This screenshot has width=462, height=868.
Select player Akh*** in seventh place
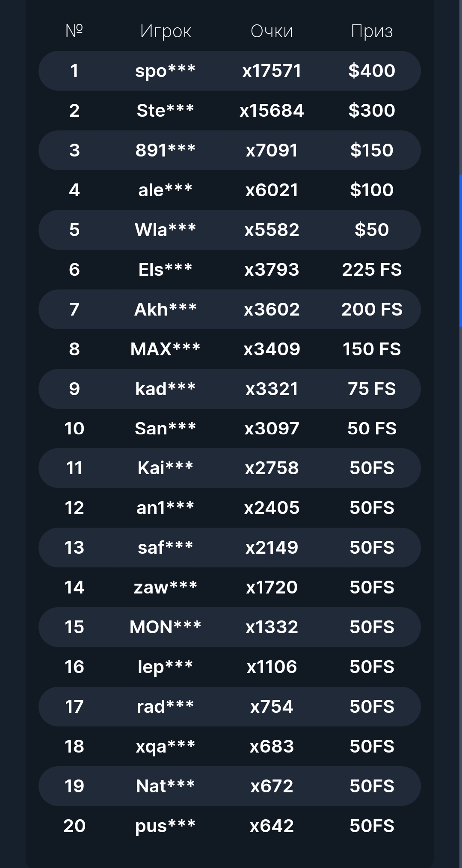coord(166,310)
